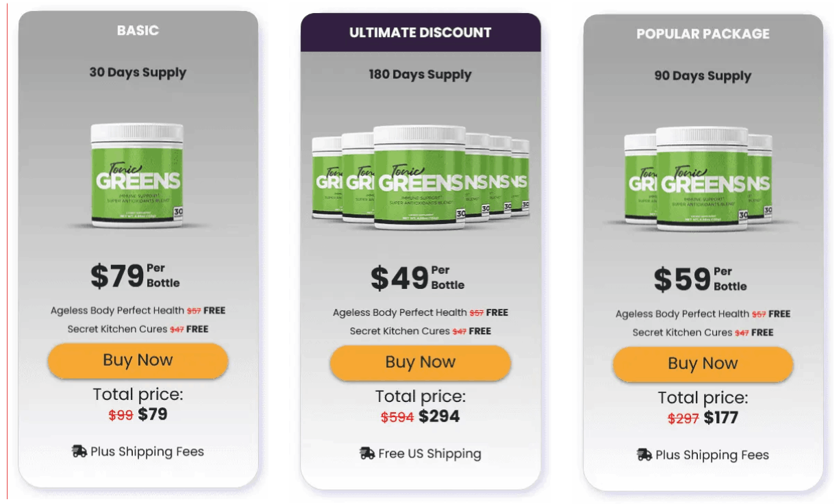Image resolution: width=839 pixels, height=504 pixels.
Task: Select Secret Kitchen Cures FREE on Ultimate Discount
Action: pos(420,331)
